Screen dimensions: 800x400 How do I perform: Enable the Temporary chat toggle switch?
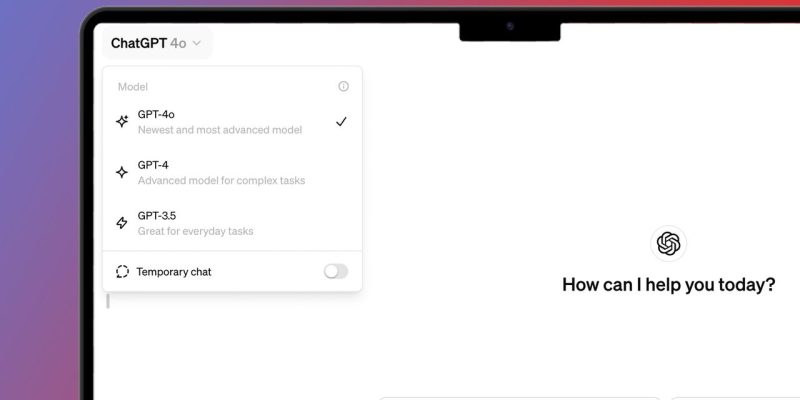pyautogui.click(x=336, y=271)
